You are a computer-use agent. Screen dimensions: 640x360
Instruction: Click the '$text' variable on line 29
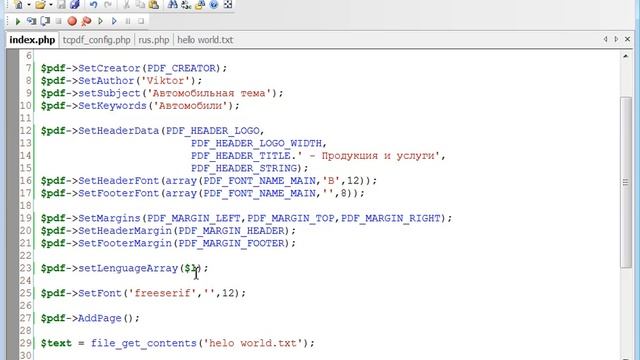point(56,343)
